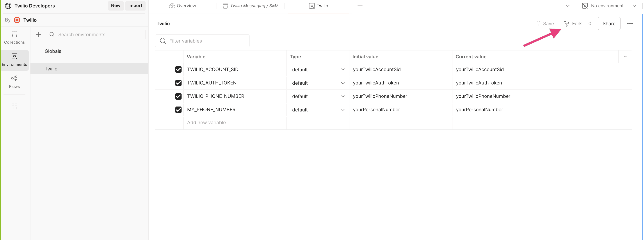This screenshot has width=644, height=240.
Task: Create a new environment with the plus icon
Action: tap(38, 34)
